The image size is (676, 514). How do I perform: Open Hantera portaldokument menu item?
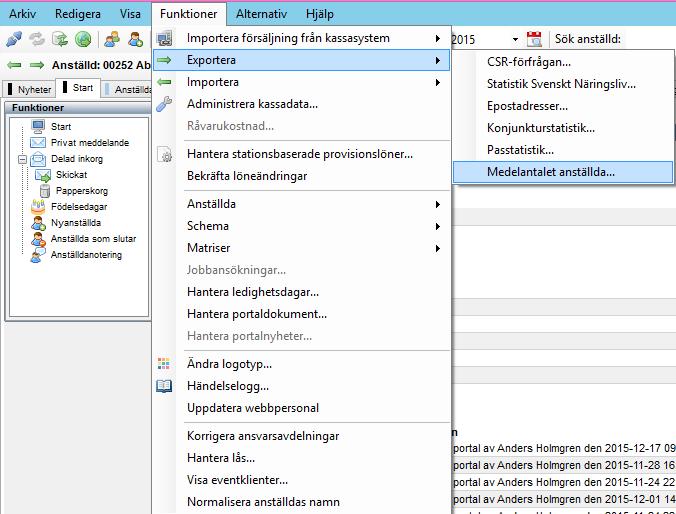point(301,314)
